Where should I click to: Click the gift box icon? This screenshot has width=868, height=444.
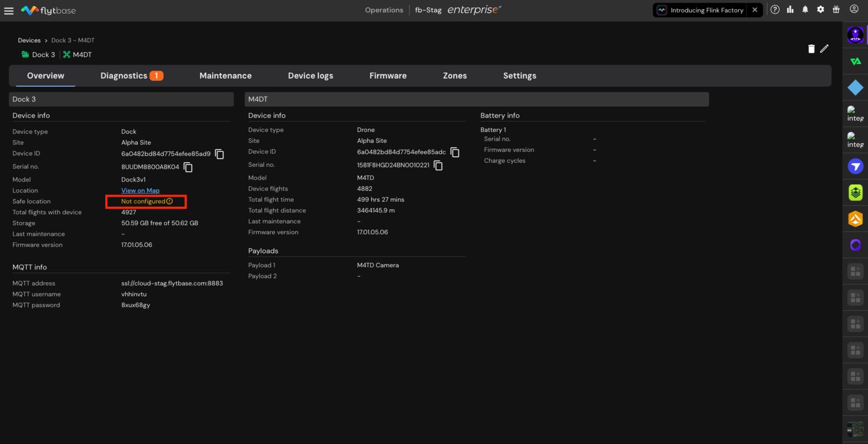(836, 10)
